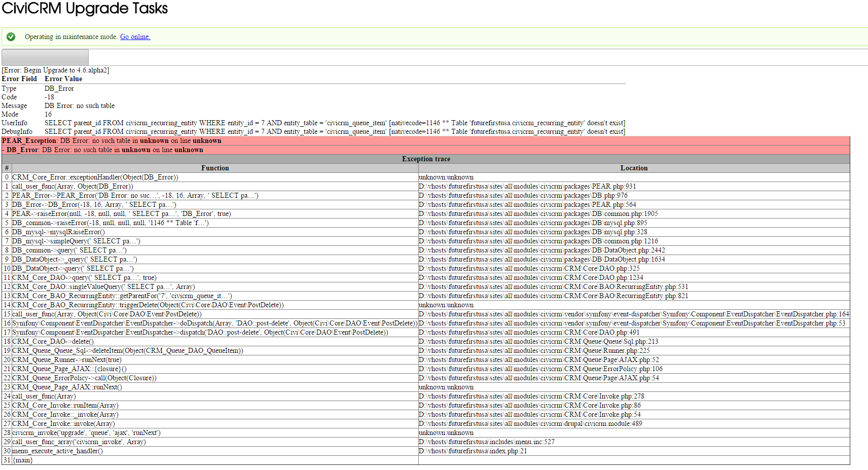The width and height of the screenshot is (868, 470).
Task: Click the DAO.php:1234 location cell
Action: 634,278
